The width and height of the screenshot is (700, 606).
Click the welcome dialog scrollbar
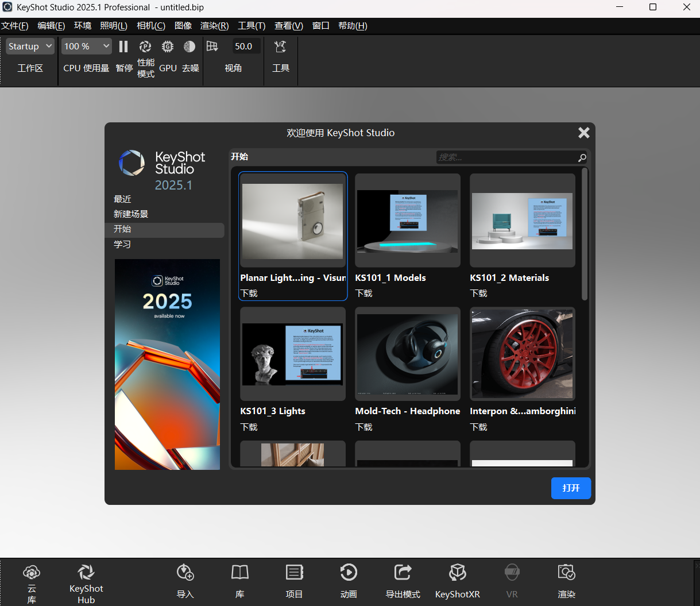click(585, 234)
